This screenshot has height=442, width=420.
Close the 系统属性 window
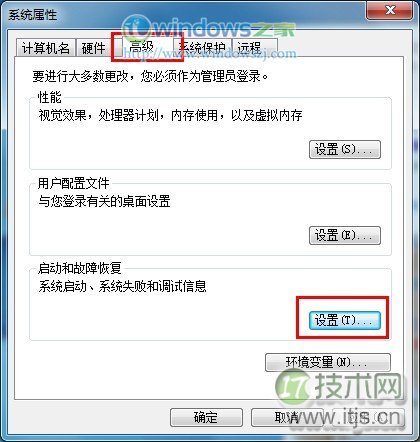click(389, 11)
